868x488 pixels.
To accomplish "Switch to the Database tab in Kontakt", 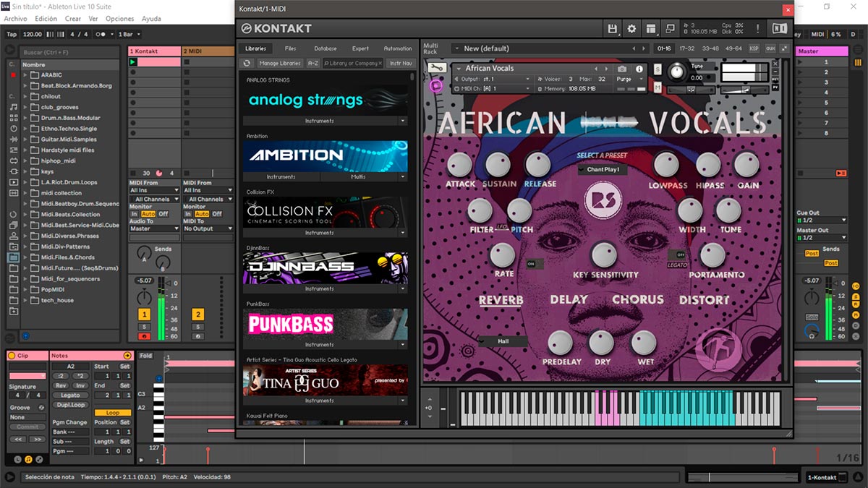I will coord(325,48).
